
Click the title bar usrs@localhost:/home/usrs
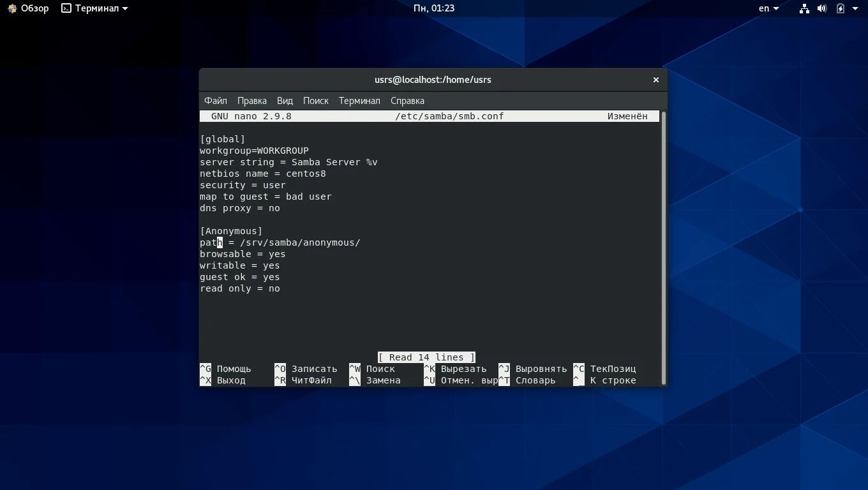(433, 80)
